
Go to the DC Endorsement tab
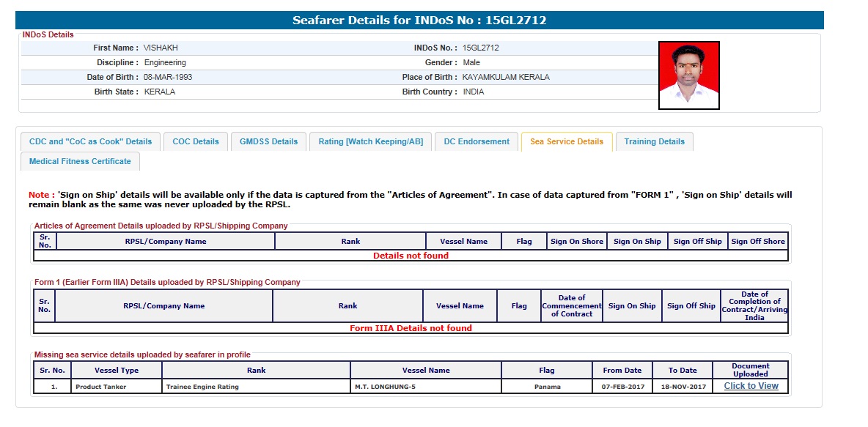click(x=477, y=142)
